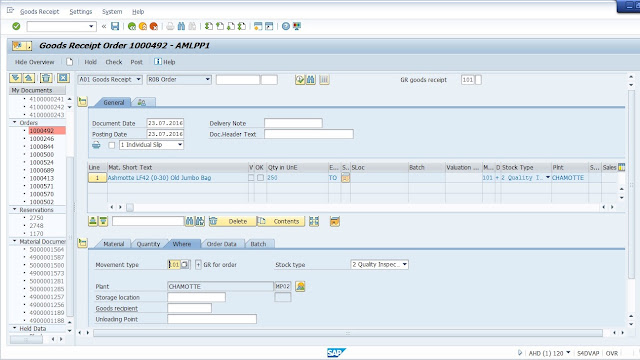
Task: Click the Find binoculars toolbar icon
Action: click(181, 26)
